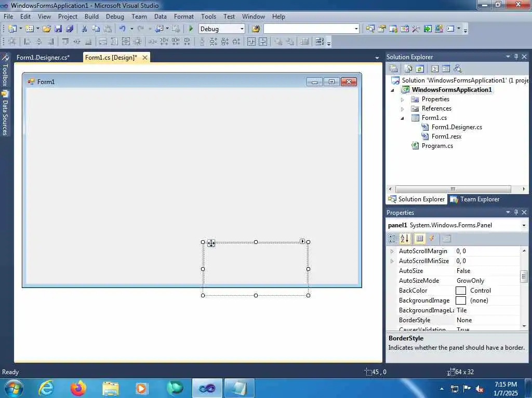Click the BackColor Control color swatch
Screen dimensions: 532x398
pos(460,291)
